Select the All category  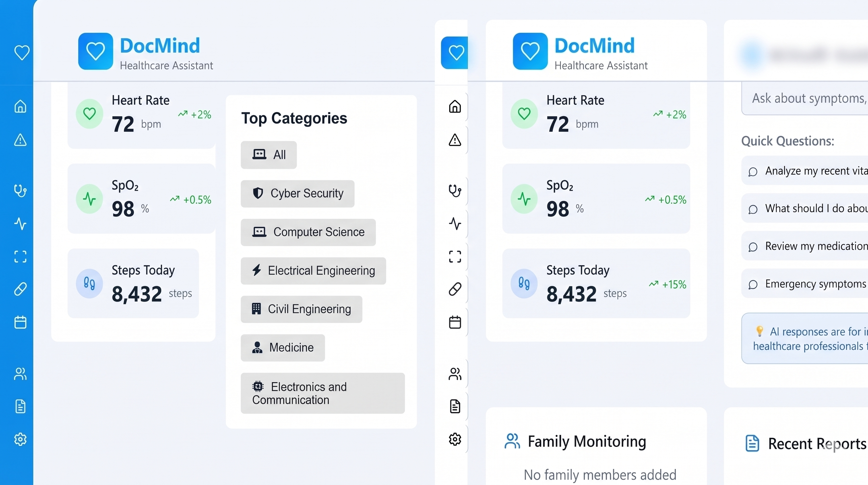pos(269,155)
